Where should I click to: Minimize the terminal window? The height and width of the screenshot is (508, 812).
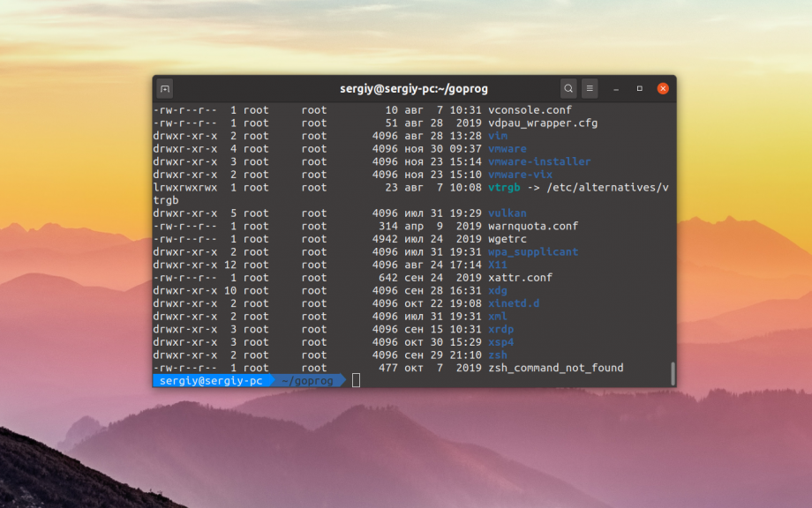[x=617, y=88]
